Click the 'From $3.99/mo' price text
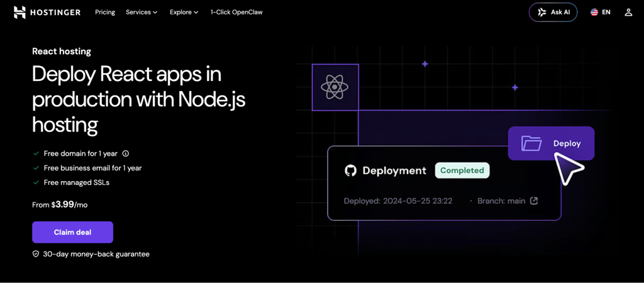This screenshot has height=283, width=644. pos(60,204)
